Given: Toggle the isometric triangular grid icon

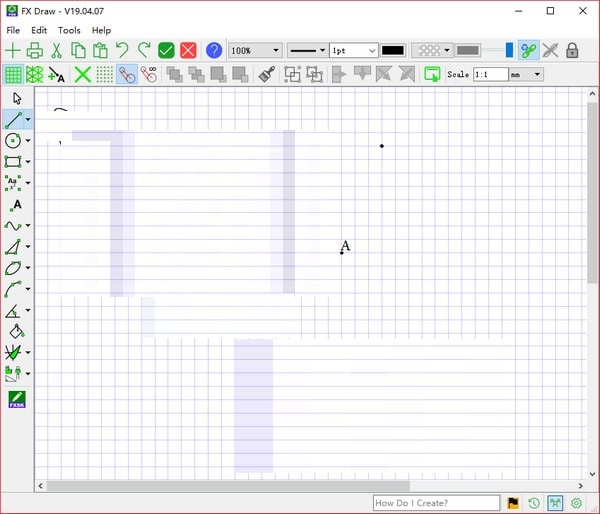Looking at the screenshot, I should pos(35,74).
